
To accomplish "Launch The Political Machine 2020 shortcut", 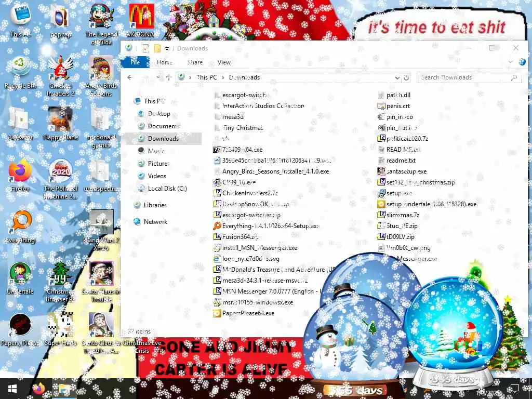I will pyautogui.click(x=60, y=179).
